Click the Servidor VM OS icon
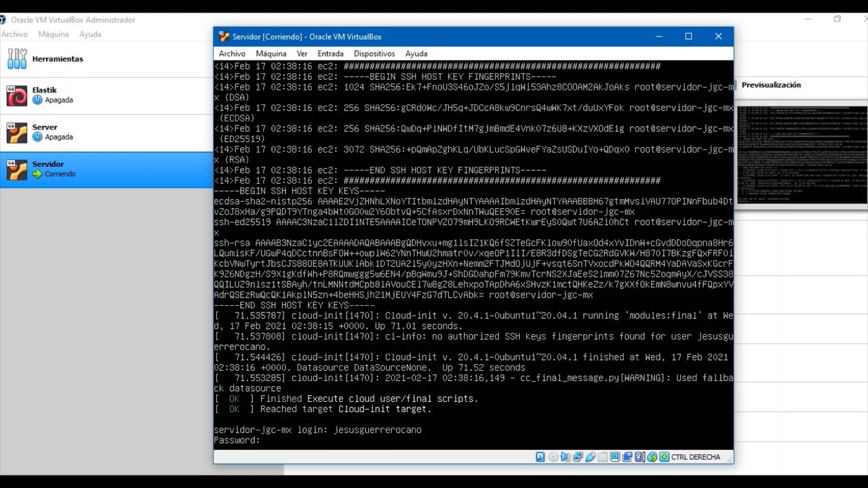The image size is (868, 488). point(17,170)
